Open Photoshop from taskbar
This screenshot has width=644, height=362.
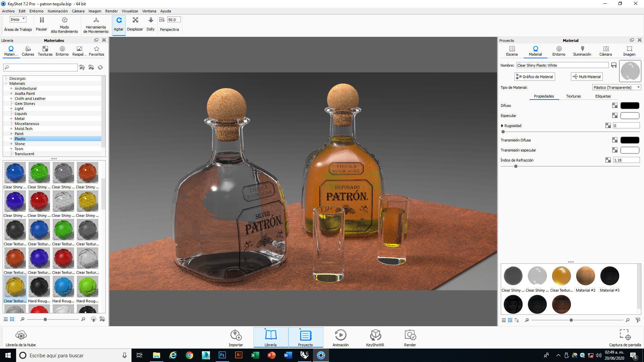coord(222,355)
